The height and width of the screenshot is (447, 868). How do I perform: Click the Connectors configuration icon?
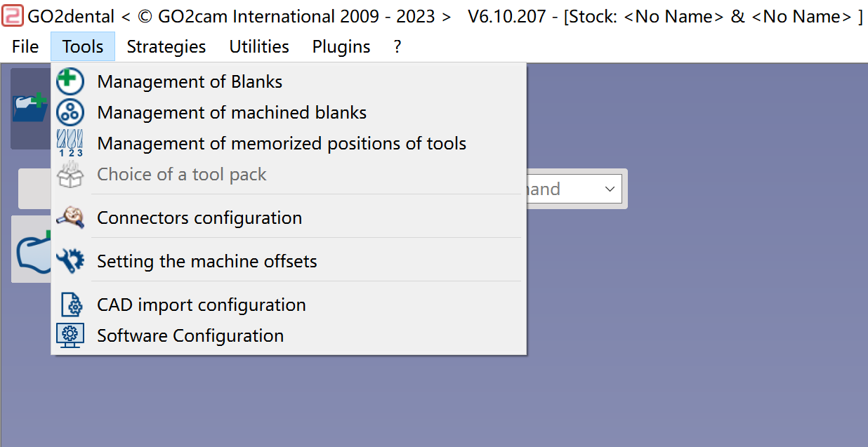(70, 218)
